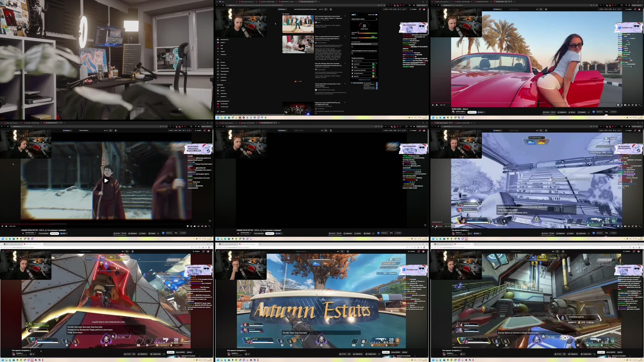Click the voice search microphone icon on YouTube
Screen dimensions: 644x362
point(331,9)
